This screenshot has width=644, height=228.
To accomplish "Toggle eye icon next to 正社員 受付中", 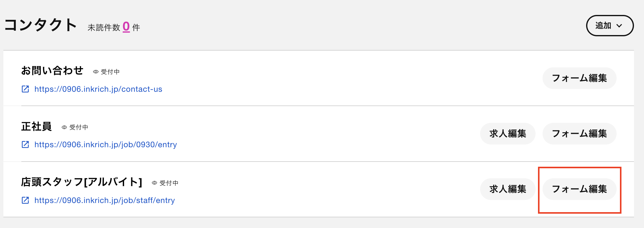I will pyautogui.click(x=64, y=127).
